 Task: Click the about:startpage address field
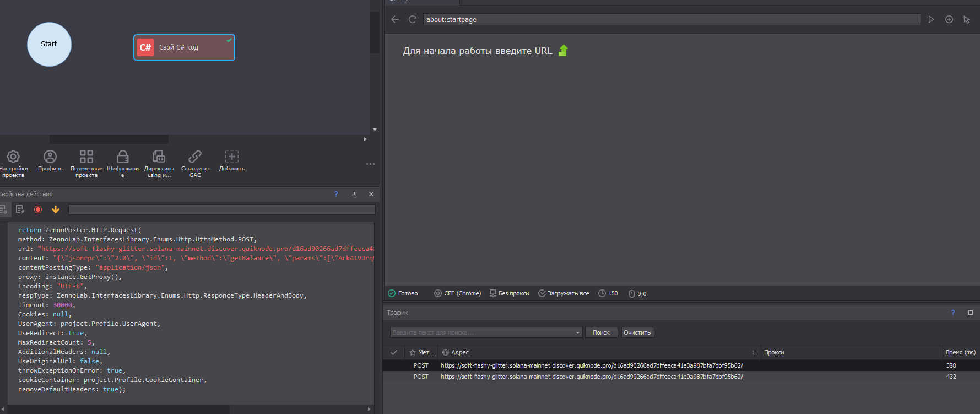[672, 19]
